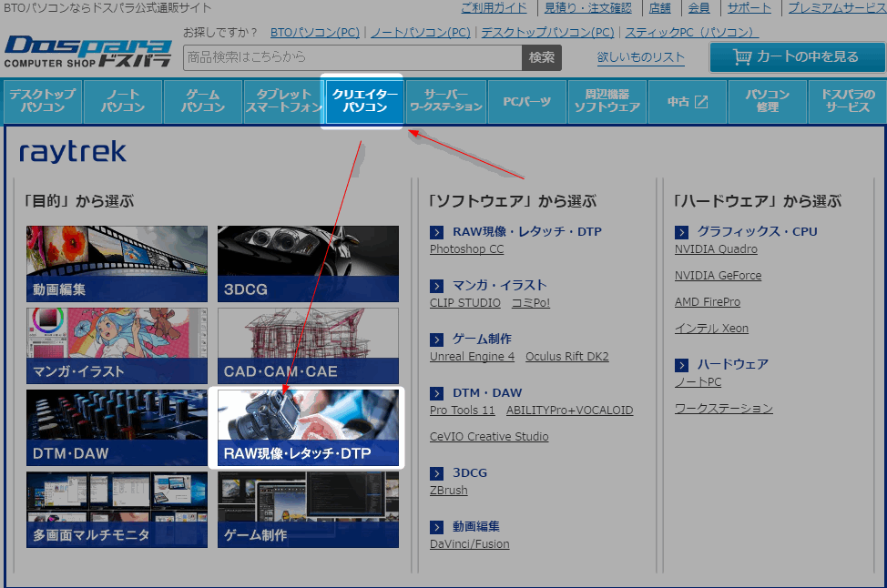
Task: Click the raytrek brand logo
Action: coord(73,152)
